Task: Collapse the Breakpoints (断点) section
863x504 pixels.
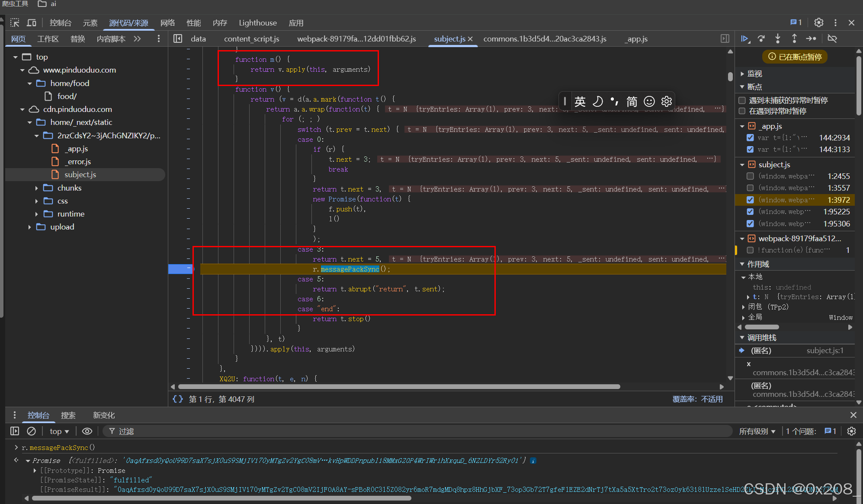Action: coord(742,87)
